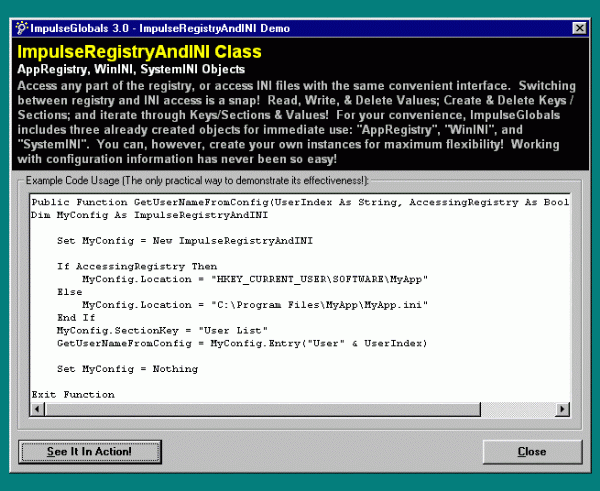600x491 pixels.
Task: Click the MyConfig.Entry assignment code line
Action: pos(242,343)
